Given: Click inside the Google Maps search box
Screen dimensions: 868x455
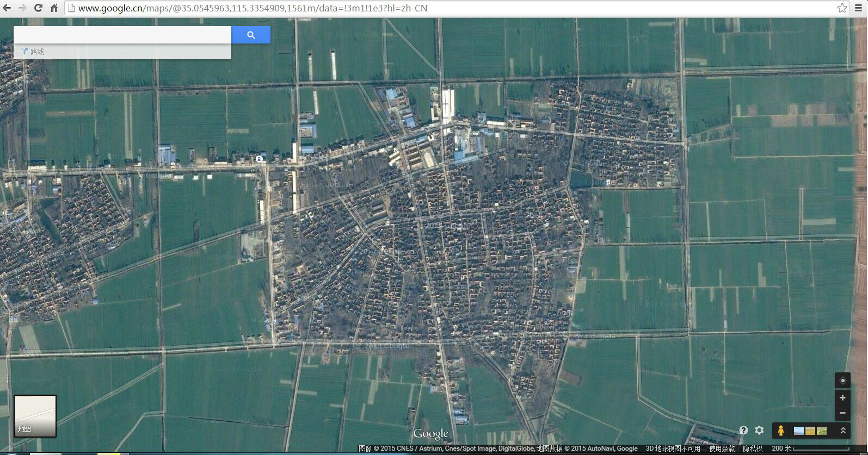Looking at the screenshot, I should (x=122, y=35).
